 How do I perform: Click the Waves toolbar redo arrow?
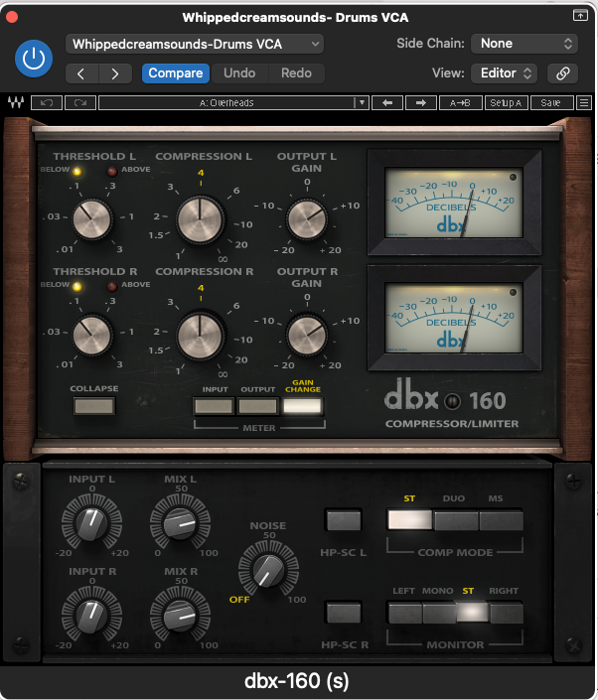79,103
